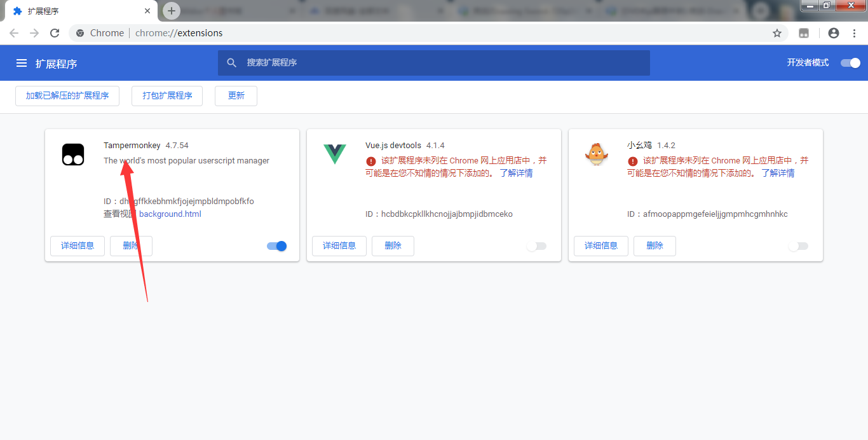The height and width of the screenshot is (440, 868).
Task: Click the 小幺鸡 chicken icon
Action: 597,154
